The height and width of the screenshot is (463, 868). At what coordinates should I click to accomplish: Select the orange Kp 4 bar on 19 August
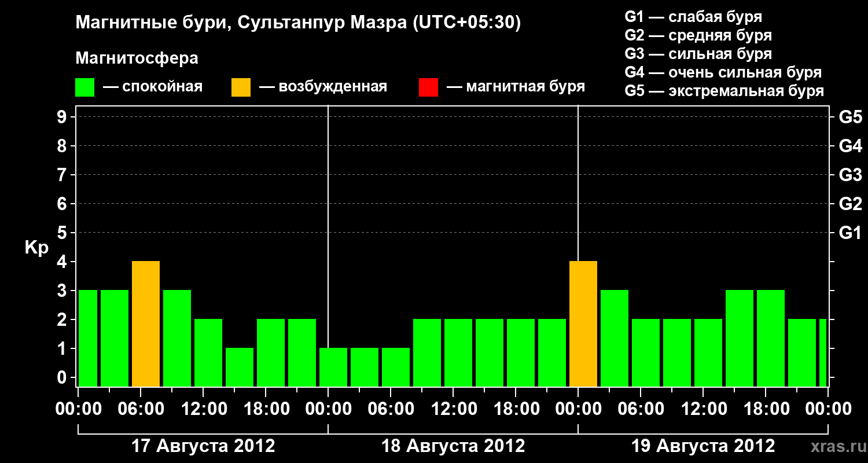[583, 324]
